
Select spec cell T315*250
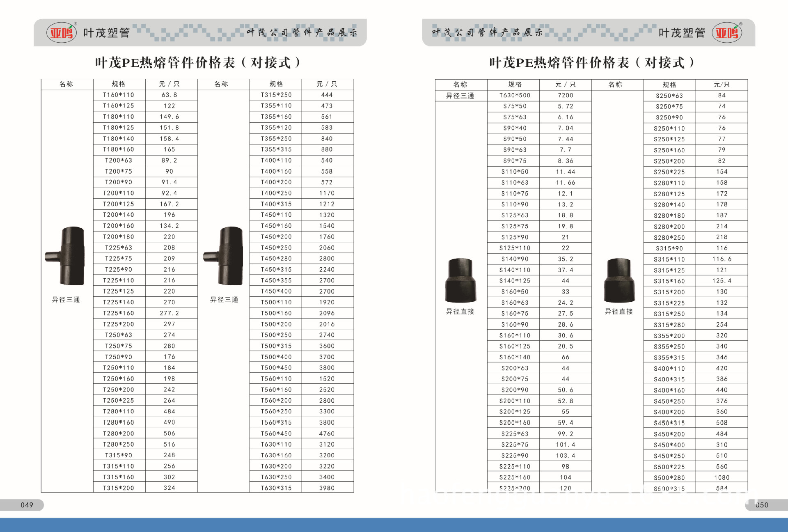pyautogui.click(x=276, y=95)
